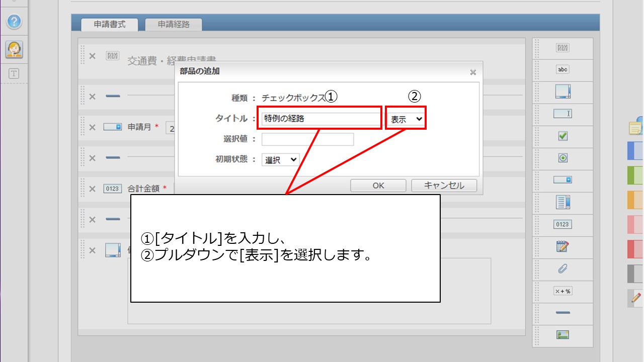Viewport: 644px width, 362px height.
Task: Close the 部品の追加 dialog
Action: [473, 72]
